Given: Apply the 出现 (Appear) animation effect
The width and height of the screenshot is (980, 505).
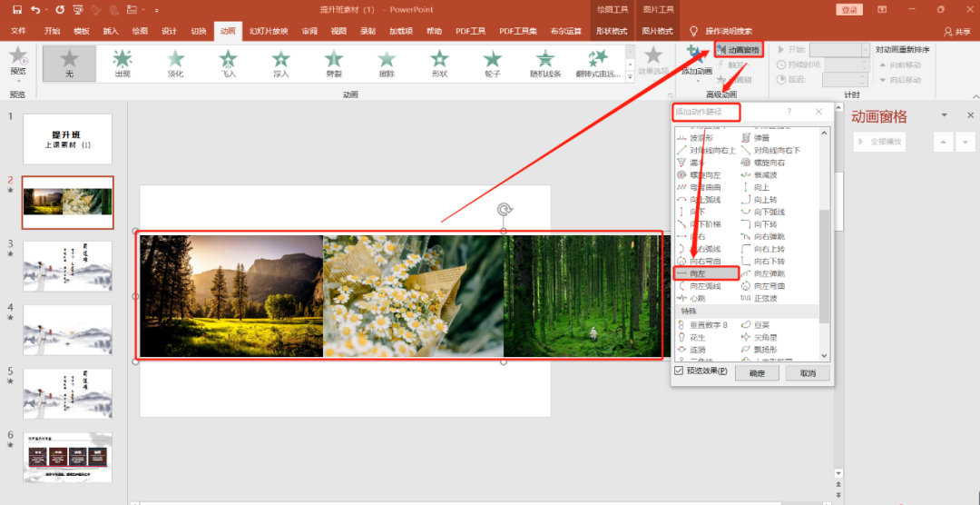Looking at the screenshot, I should [122, 64].
